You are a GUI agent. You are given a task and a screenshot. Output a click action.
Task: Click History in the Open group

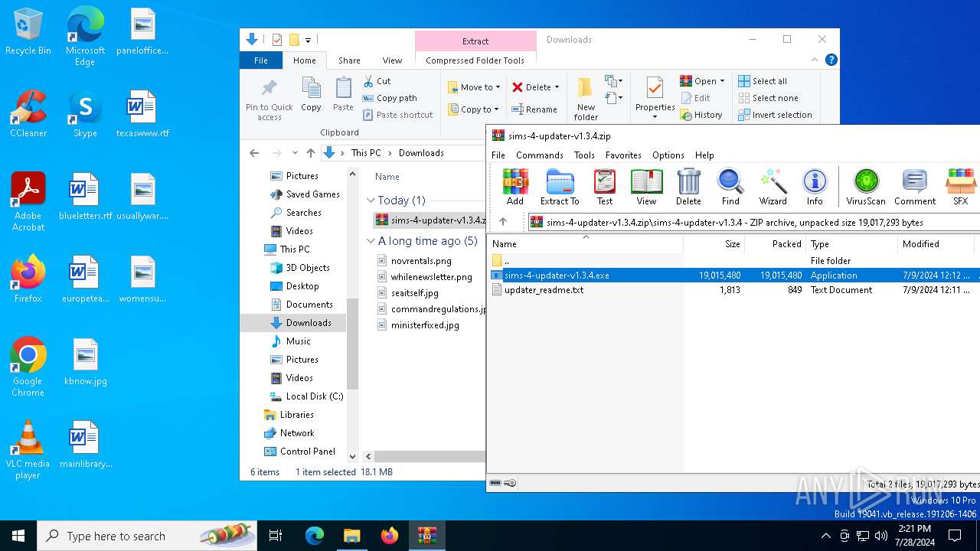pos(701,115)
